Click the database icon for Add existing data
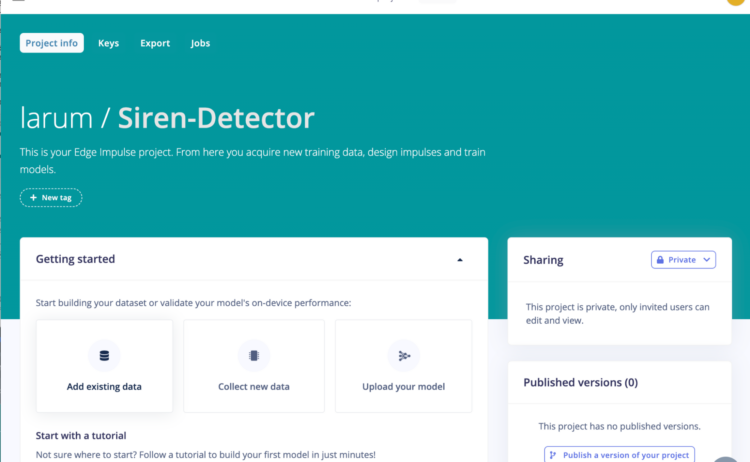 (104, 356)
